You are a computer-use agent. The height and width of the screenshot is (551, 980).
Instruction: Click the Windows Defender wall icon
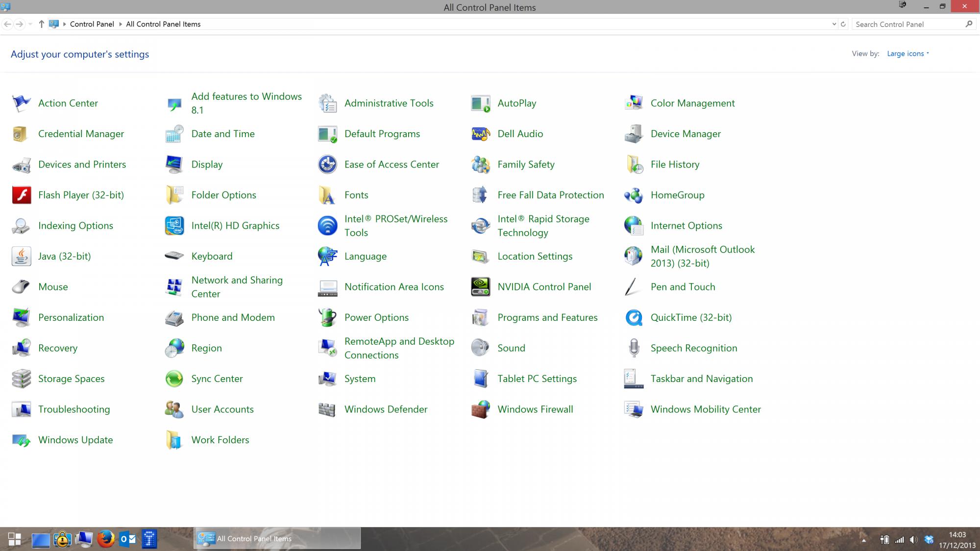click(327, 409)
